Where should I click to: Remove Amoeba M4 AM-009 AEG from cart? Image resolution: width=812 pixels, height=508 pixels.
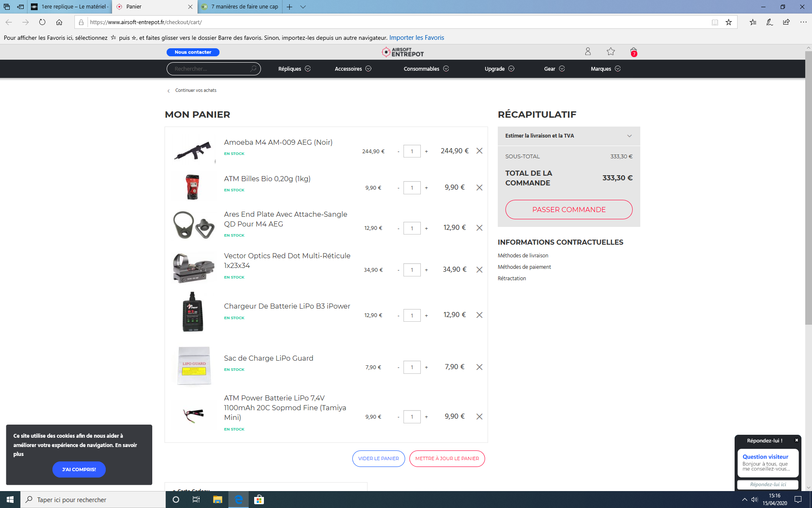(x=479, y=151)
